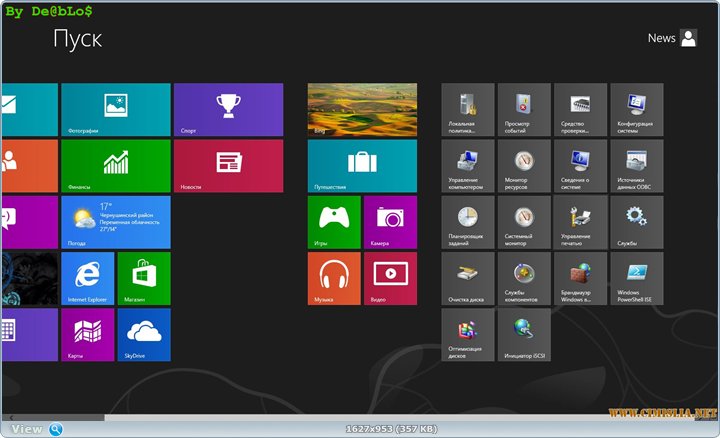This screenshot has width=720, height=438.
Task: Open the Новости (News) tile
Action: pyautogui.click(x=228, y=165)
